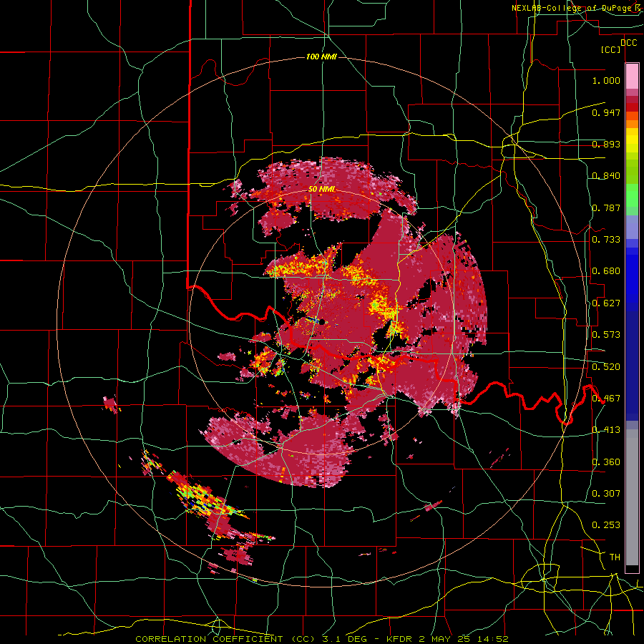
Task: Click the "KFDR" station identifier
Action: tap(401, 639)
